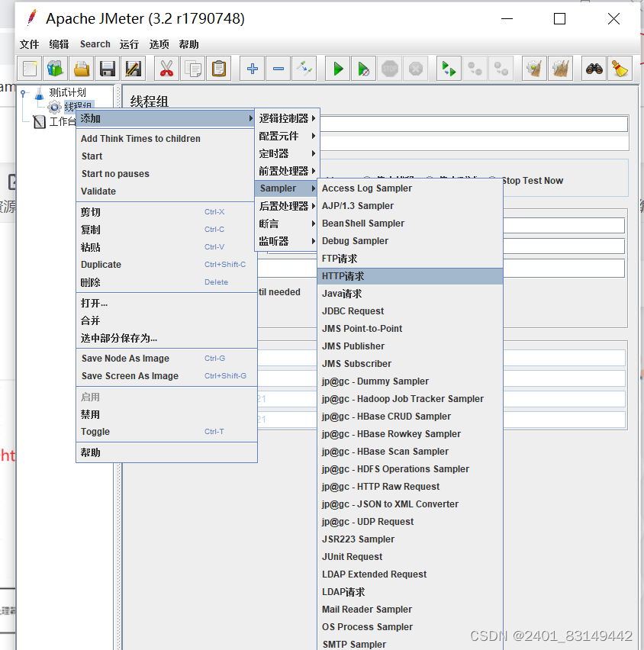
Task: Click the broom Reset search icon
Action: pos(620,69)
